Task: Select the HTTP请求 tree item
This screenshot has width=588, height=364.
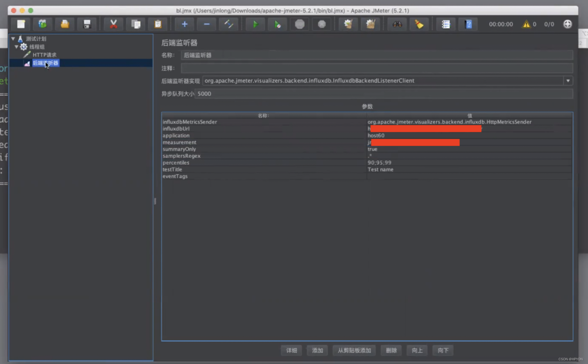Action: [x=45, y=55]
